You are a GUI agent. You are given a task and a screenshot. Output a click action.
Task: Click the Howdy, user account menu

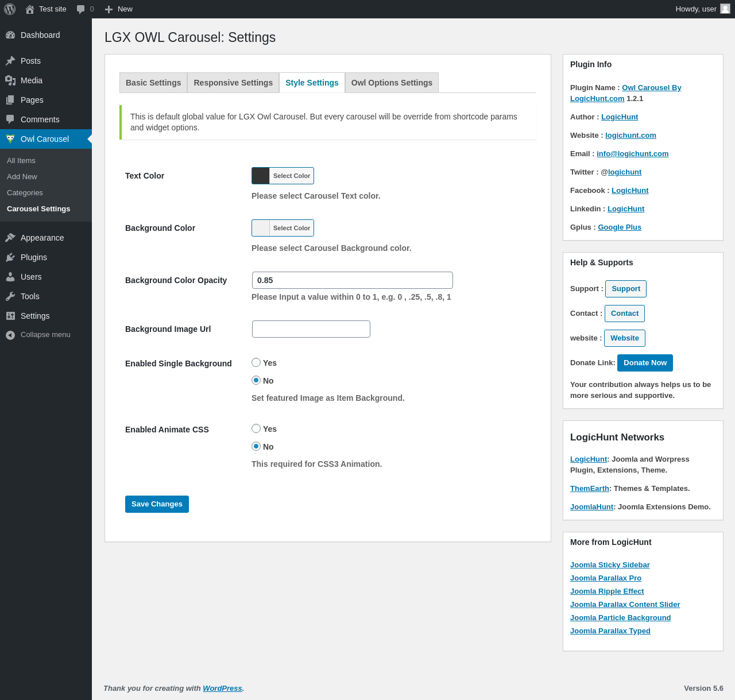point(703,9)
